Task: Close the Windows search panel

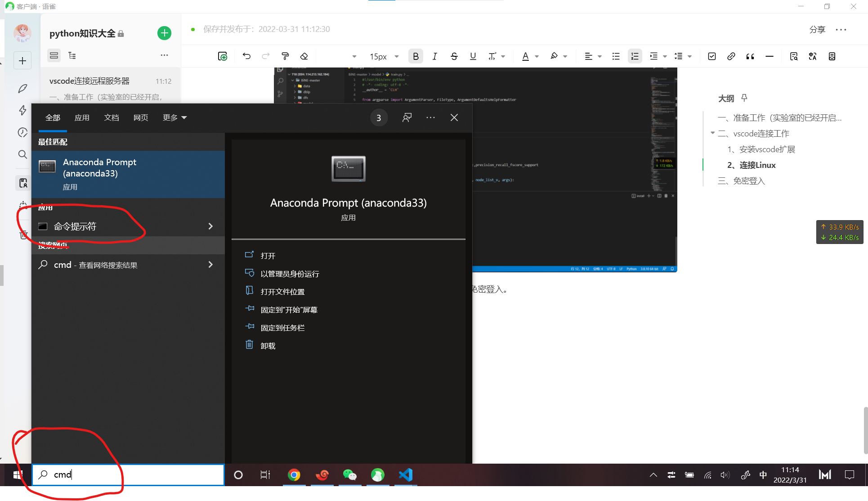Action: point(454,117)
